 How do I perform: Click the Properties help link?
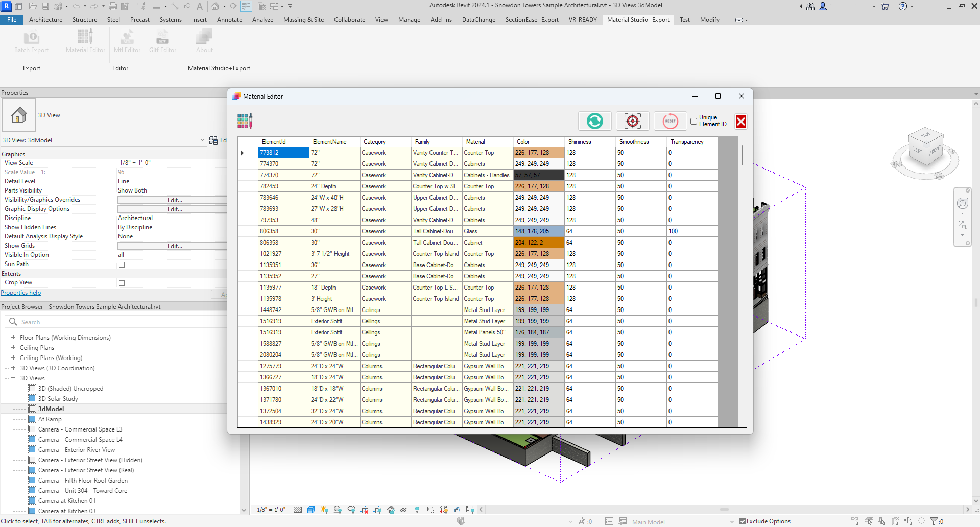[x=21, y=293]
